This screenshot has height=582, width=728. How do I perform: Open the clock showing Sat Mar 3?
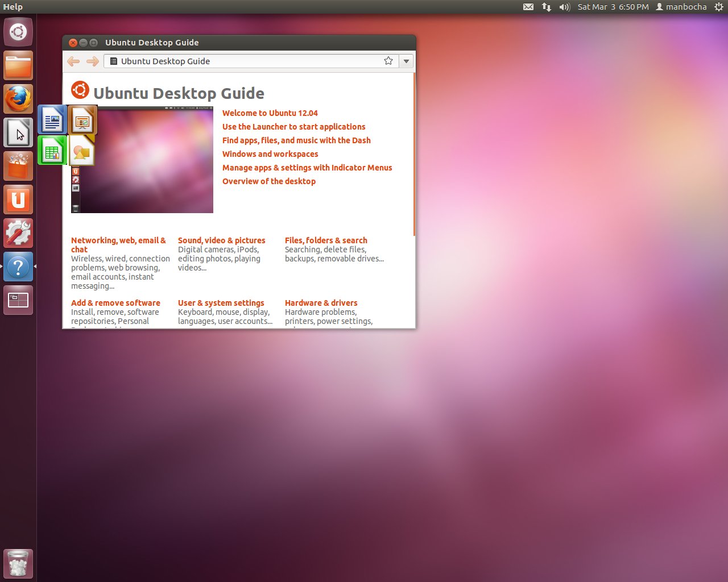click(613, 7)
